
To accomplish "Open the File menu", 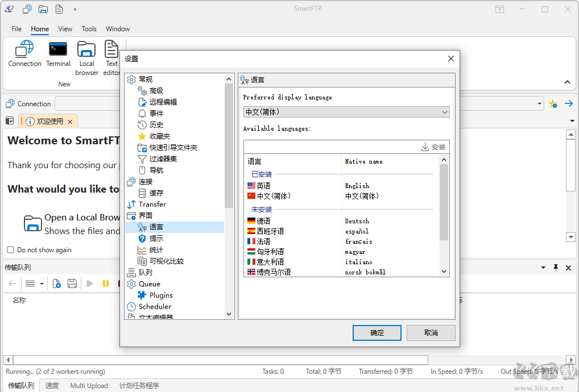I will coord(16,29).
